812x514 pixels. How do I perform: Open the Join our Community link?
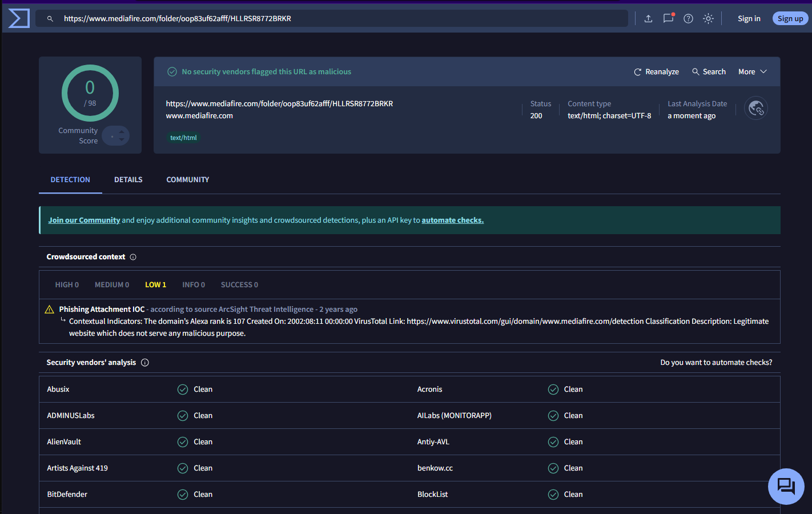[x=84, y=220]
